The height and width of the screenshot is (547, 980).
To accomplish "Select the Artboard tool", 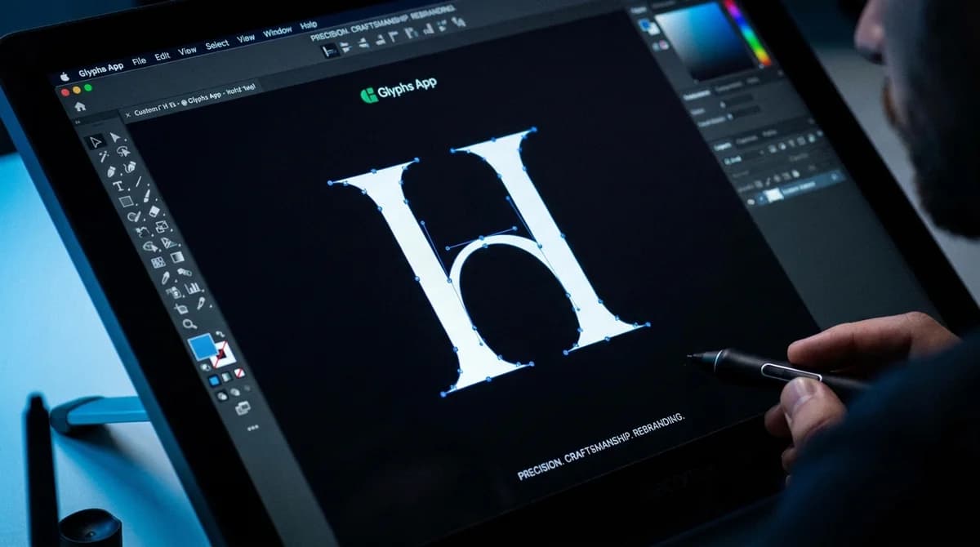I will coord(180,308).
